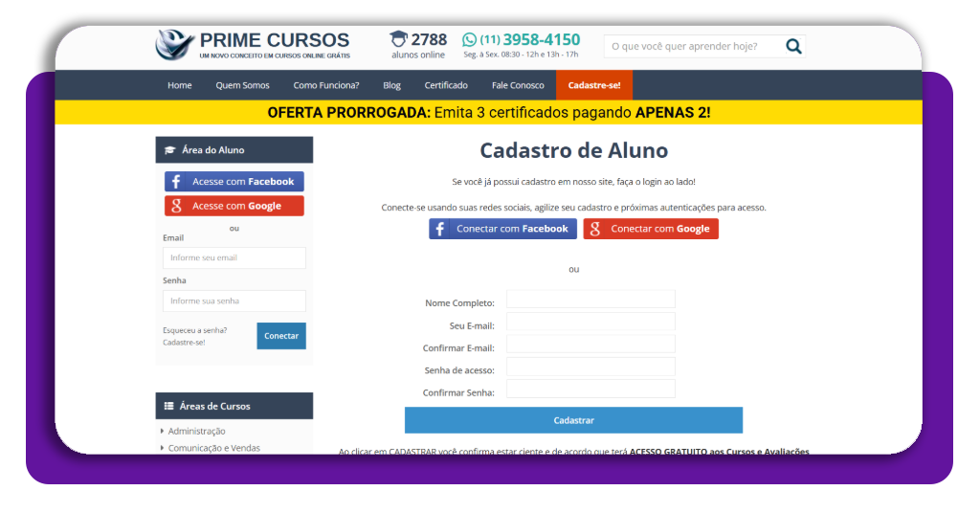Click the Área do Aluno panel header

234,150
